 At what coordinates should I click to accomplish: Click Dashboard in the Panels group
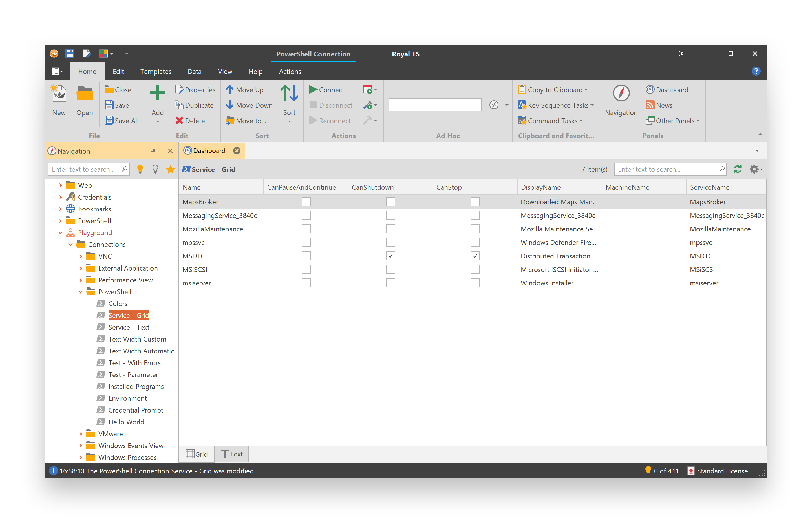click(667, 90)
